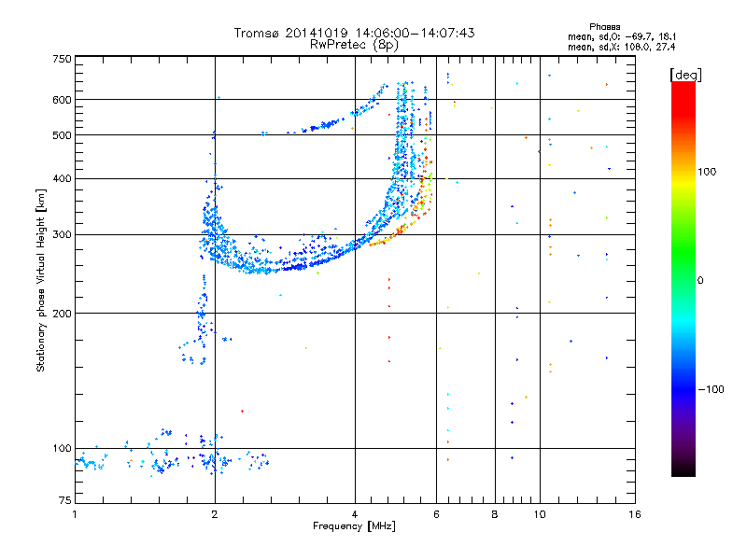Click the 'Stationary phase Virtual Height [km]' axis title
This screenshot has height=560, width=747.
41,280
